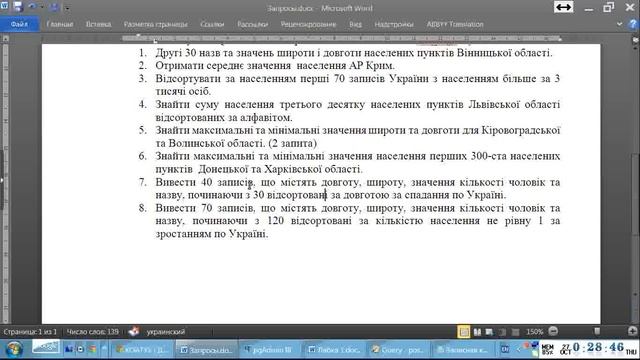Click the language indicator 'украинский'
Screen dimensions: 640x360
(x=166, y=332)
